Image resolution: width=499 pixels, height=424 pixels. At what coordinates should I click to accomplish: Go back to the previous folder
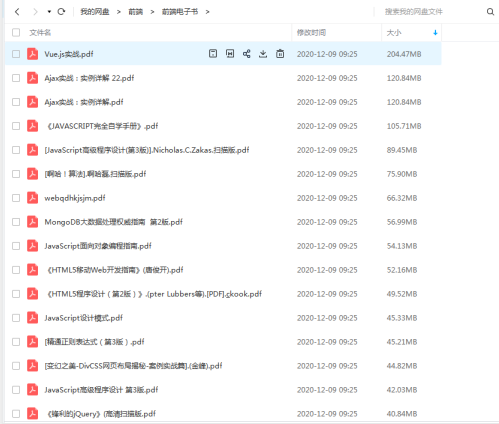(x=17, y=12)
